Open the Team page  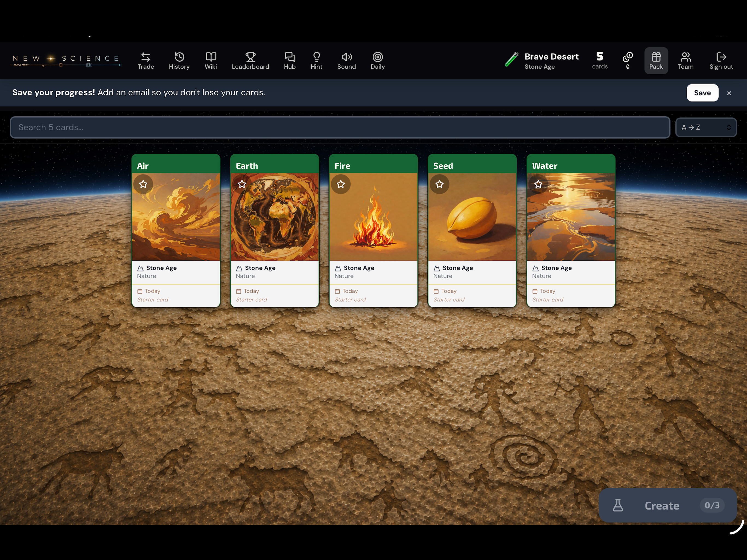click(x=685, y=61)
